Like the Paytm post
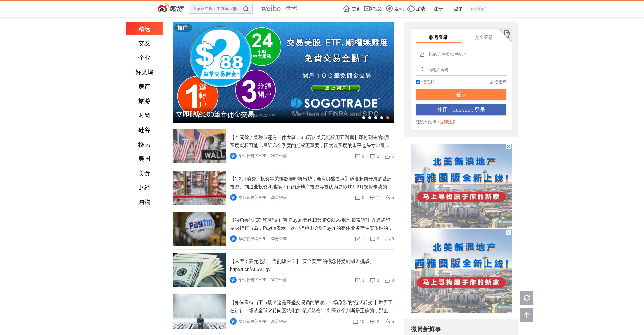The image size is (644, 335). (389, 239)
